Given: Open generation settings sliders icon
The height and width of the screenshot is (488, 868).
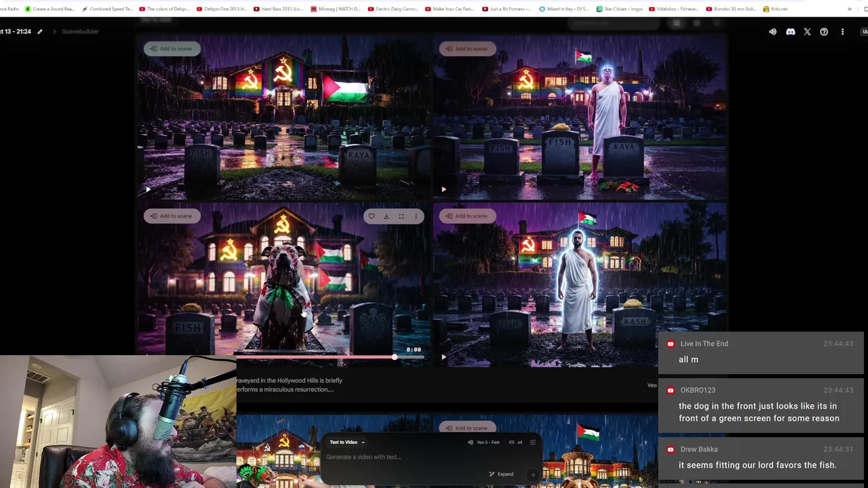Looking at the screenshot, I should [532, 443].
